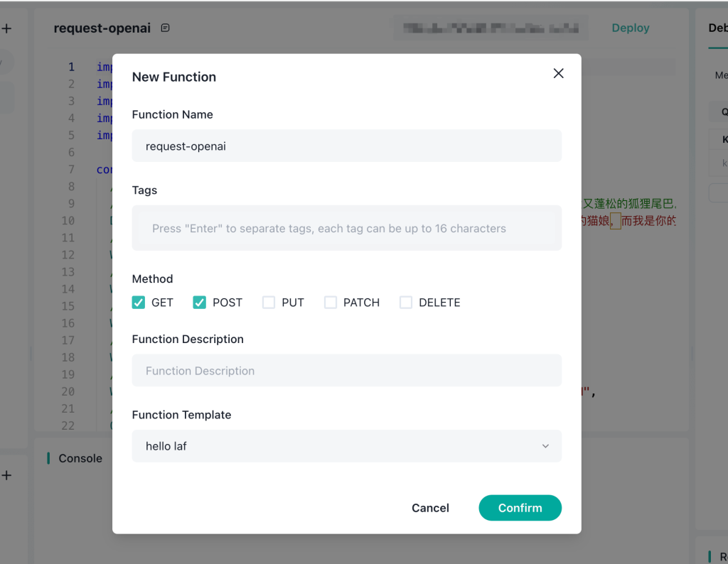This screenshot has width=728, height=564.
Task: Expand template list via the chevron arrow
Action: click(x=545, y=446)
